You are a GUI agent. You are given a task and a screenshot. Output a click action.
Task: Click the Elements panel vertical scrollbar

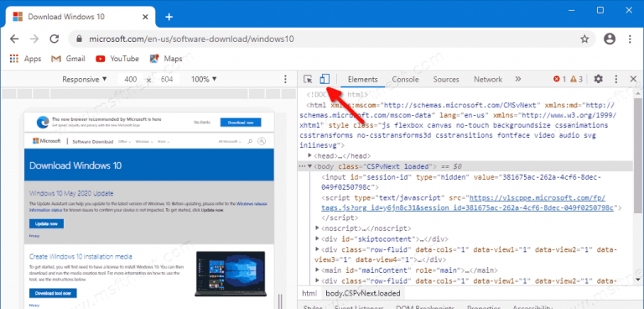[637, 155]
